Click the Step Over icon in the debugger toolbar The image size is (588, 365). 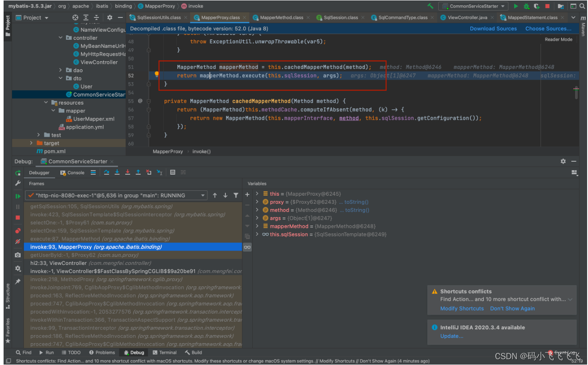[106, 172]
